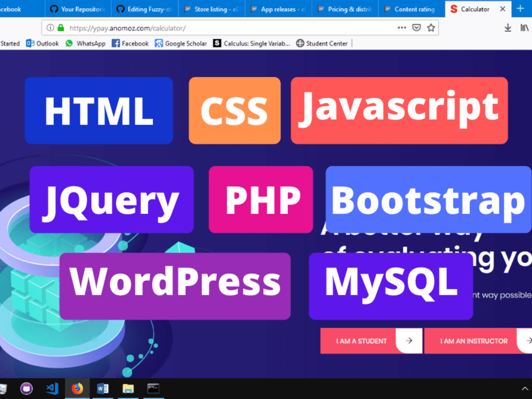Click the Bootstrap label box
This screenshot has height=399, width=532.
coord(428,199)
